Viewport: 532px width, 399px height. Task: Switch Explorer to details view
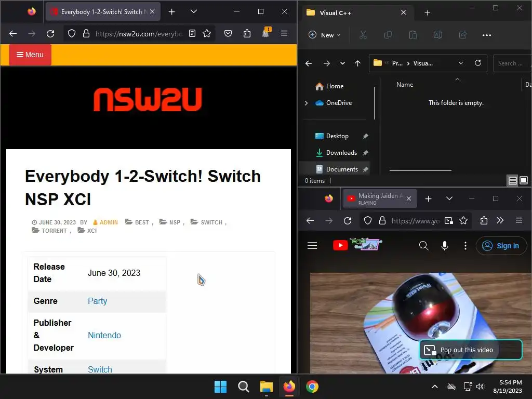coord(512,181)
